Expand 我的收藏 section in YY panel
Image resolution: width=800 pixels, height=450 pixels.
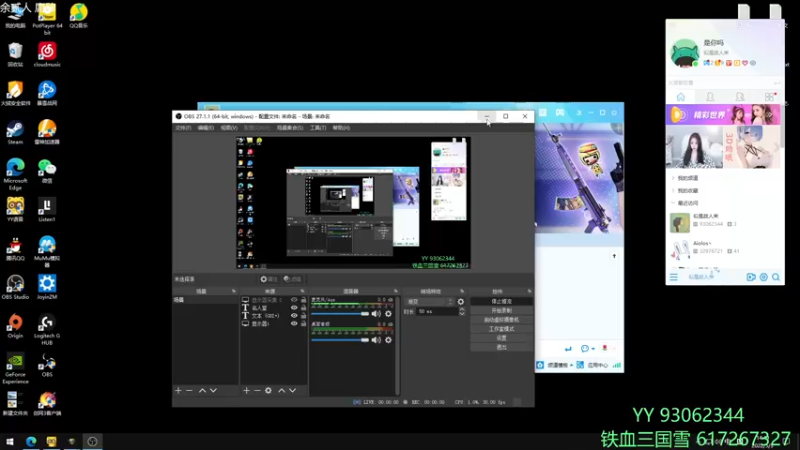click(685, 190)
